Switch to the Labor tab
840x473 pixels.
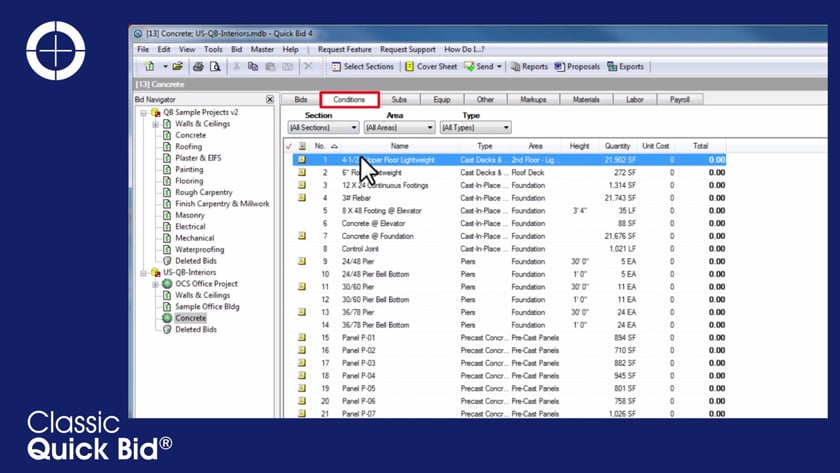point(635,100)
